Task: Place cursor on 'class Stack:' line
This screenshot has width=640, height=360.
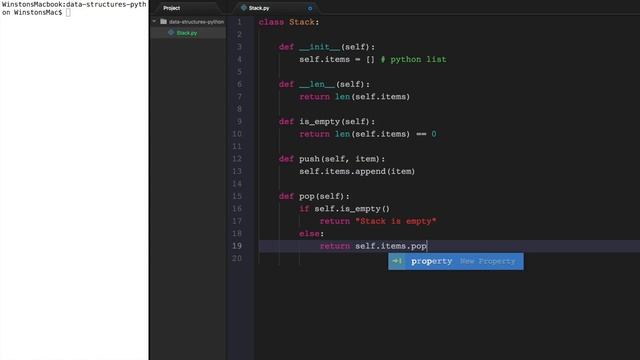Action: point(289,22)
